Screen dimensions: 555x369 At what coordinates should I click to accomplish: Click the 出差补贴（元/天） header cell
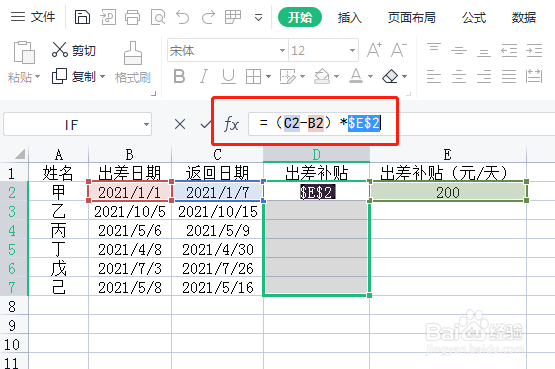tap(448, 173)
